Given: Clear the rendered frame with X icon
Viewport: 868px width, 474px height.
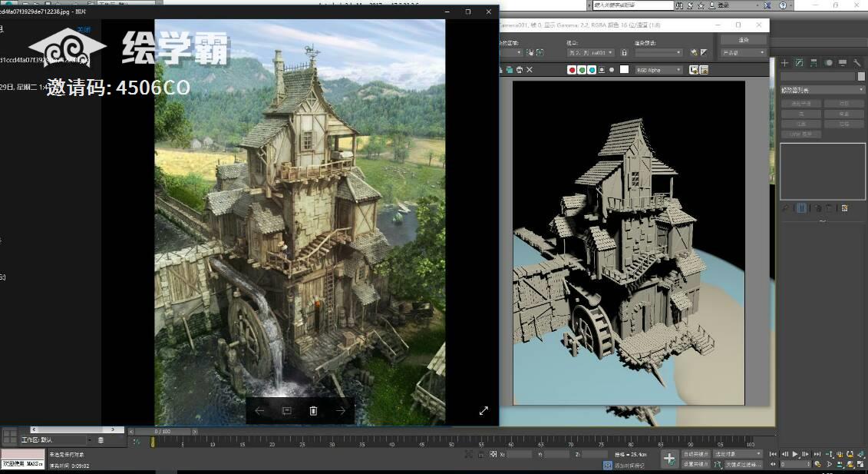Looking at the screenshot, I should click(x=530, y=70).
